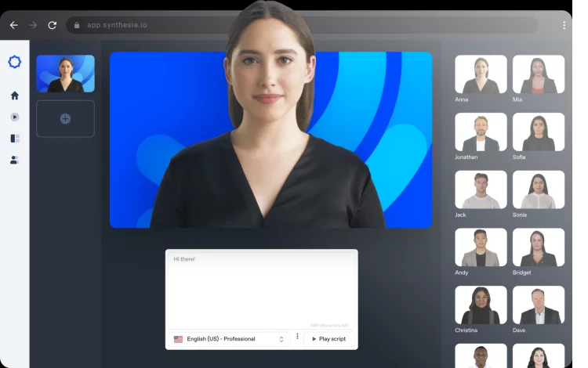Click the address bar lock icon
588x368 pixels.
[x=77, y=25]
